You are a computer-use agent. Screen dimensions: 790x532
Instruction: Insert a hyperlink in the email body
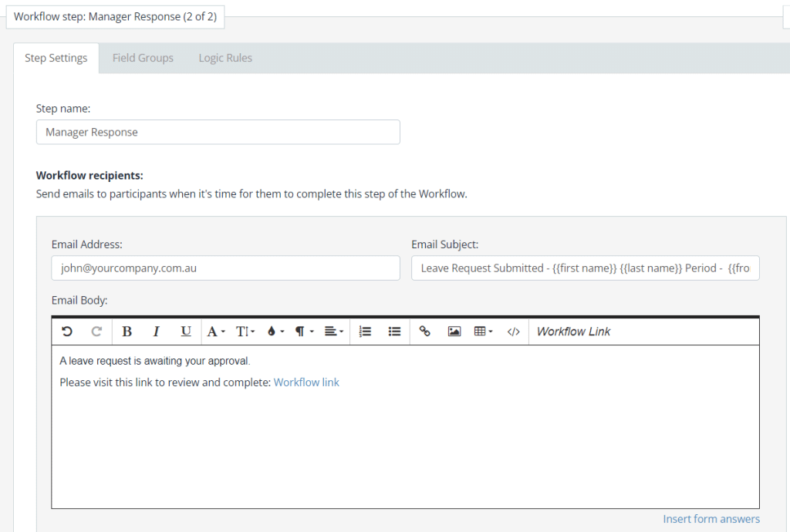(x=425, y=331)
